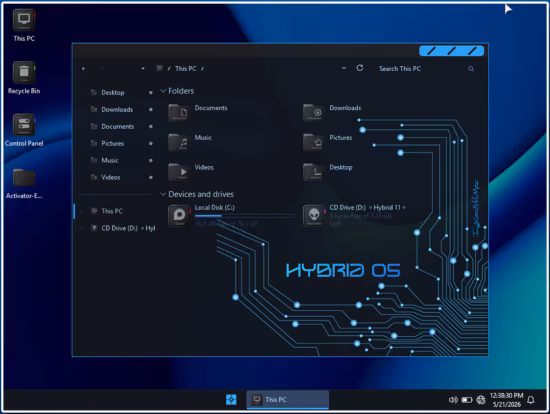Collapse the Folders group chevron

[x=163, y=91]
